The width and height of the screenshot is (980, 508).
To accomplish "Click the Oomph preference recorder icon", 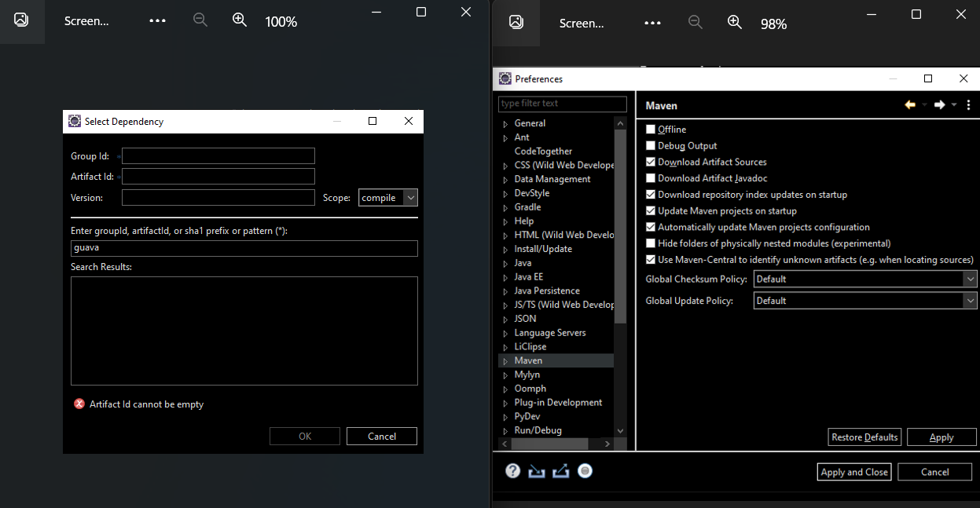I will click(x=585, y=471).
